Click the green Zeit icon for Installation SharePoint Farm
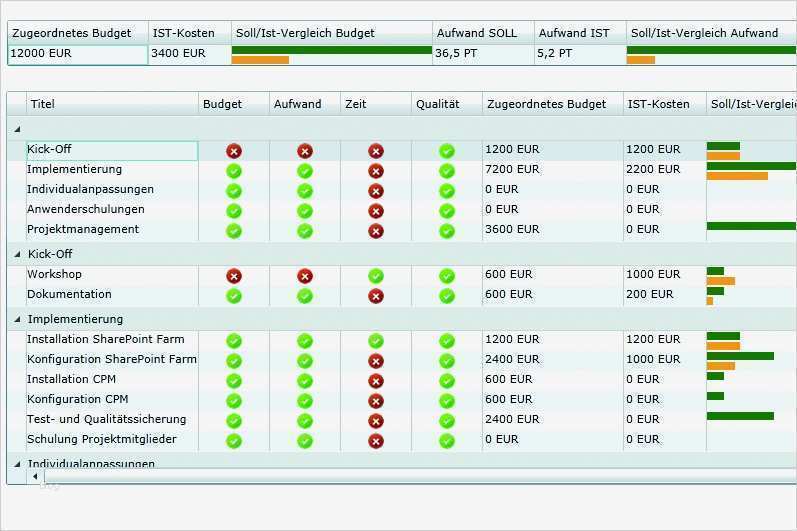 click(x=376, y=341)
